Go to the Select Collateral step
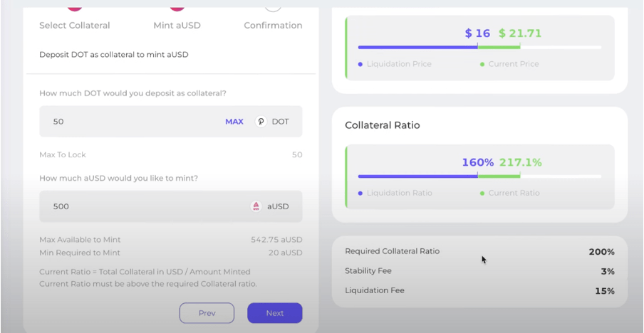The image size is (644, 333). pos(75,25)
